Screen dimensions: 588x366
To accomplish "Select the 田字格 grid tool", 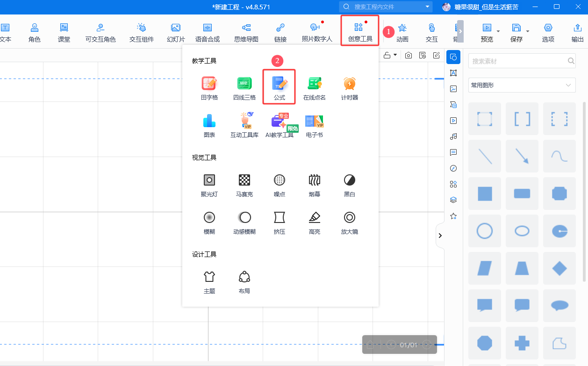I will click(209, 87).
